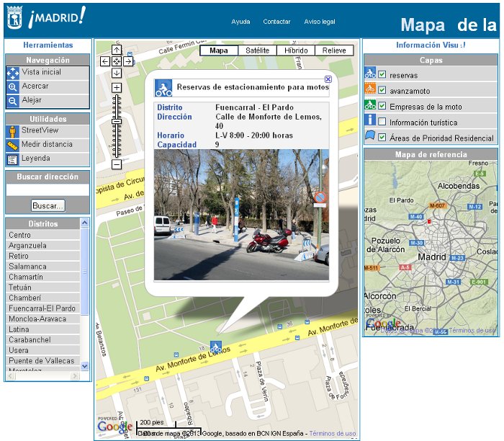
Task: Click the Acercar zoom-in magnifier icon
Action: tap(13, 87)
